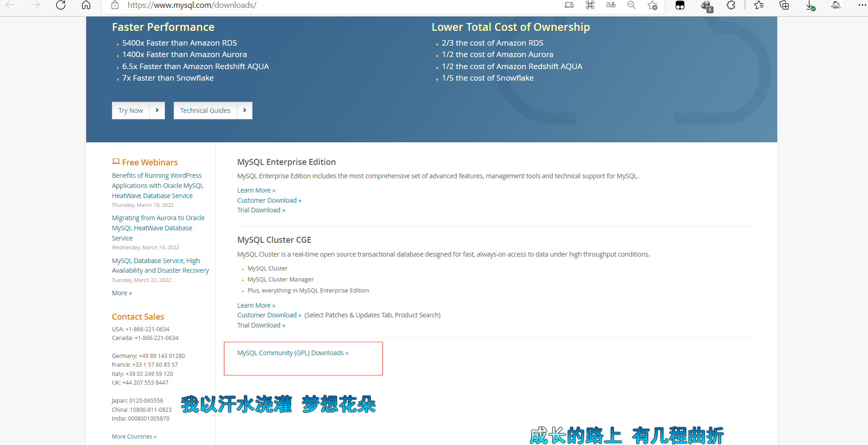
Task: Open the Extensions puzzle piece icon
Action: (x=731, y=5)
